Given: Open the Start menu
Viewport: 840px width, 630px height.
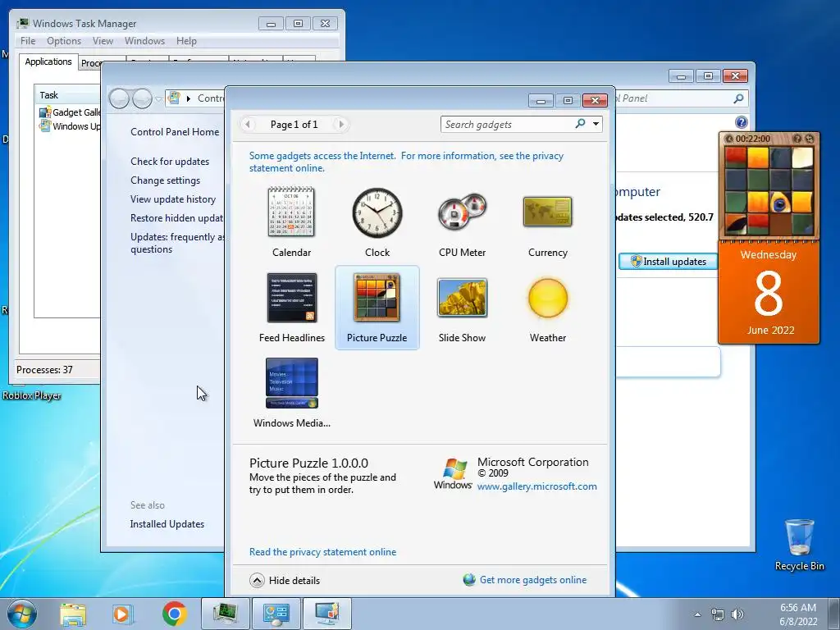Looking at the screenshot, I should [x=22, y=614].
